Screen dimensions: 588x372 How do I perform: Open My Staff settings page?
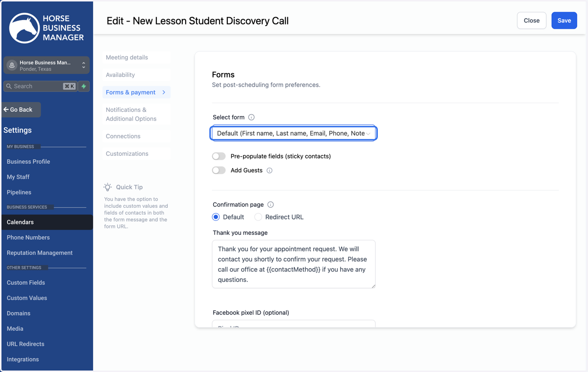(x=18, y=177)
